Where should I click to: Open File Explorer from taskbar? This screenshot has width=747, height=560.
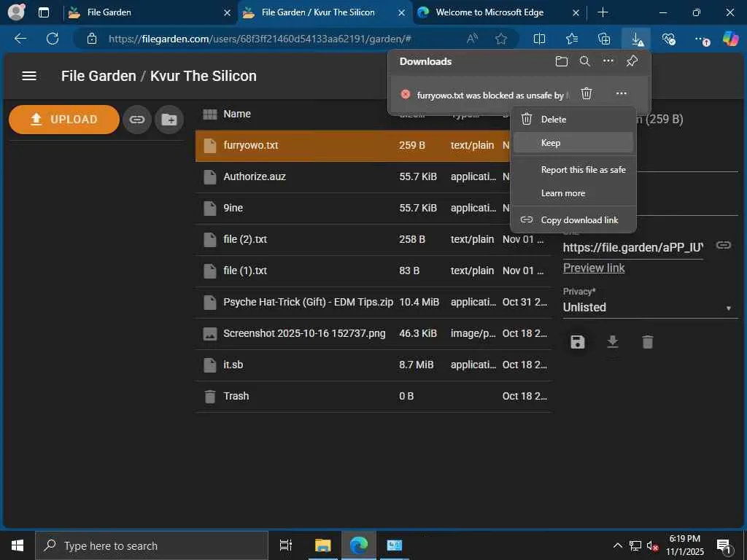[x=322, y=545]
